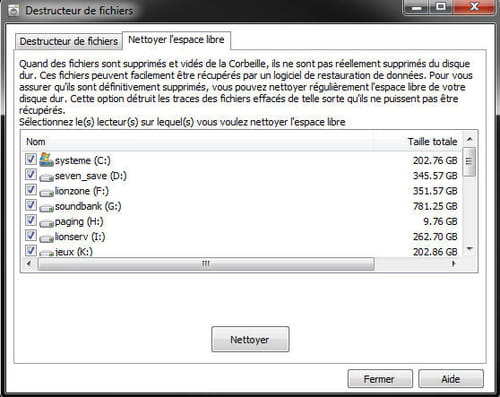Click the 781.25 GB size value
This screenshot has width=500, height=397.
[435, 207]
